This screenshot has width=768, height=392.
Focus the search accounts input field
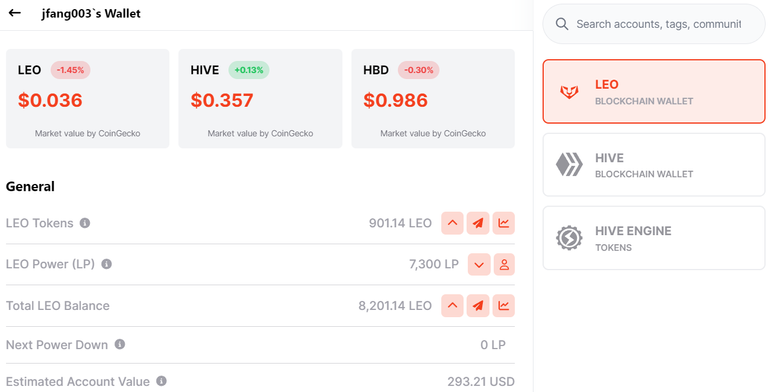pyautogui.click(x=654, y=24)
